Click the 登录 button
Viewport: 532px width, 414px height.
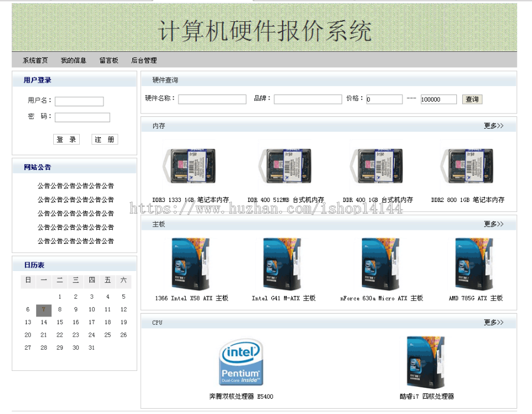point(66,139)
